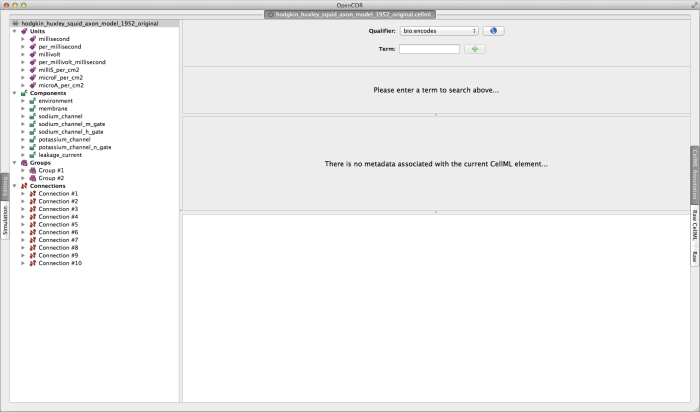Click the green plus add-term button
This screenshot has height=412, width=700.
(474, 48)
